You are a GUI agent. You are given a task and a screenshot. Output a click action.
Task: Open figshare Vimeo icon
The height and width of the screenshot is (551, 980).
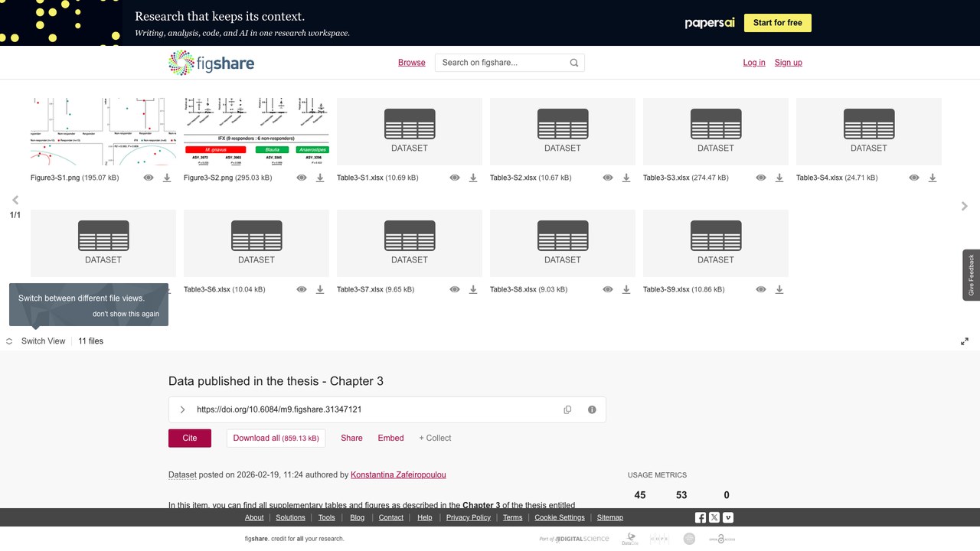tap(728, 518)
